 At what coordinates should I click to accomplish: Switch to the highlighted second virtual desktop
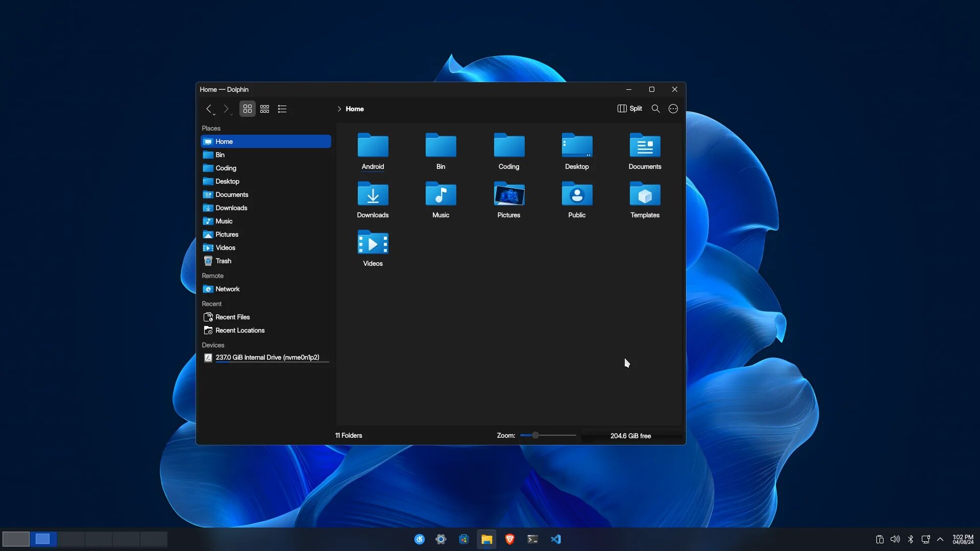coord(43,539)
